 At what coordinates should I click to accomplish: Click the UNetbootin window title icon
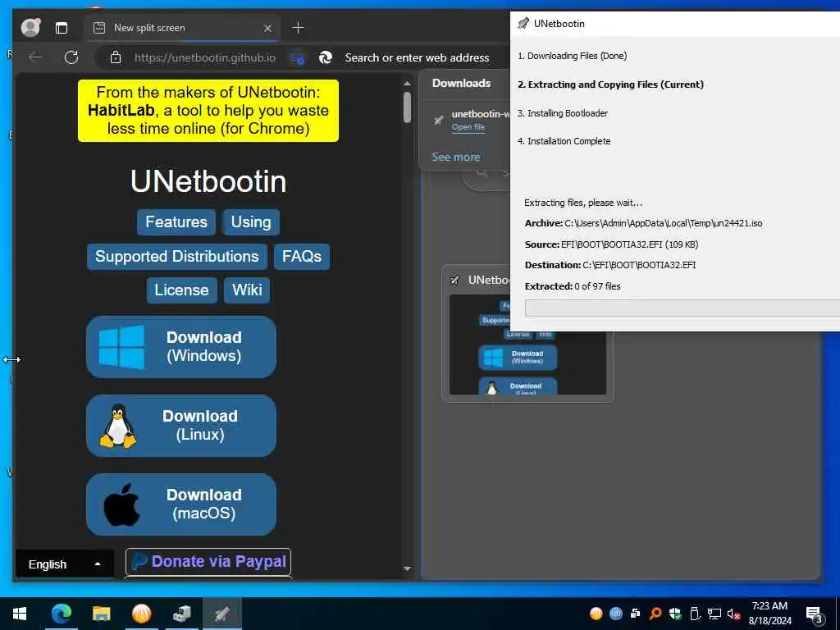pyautogui.click(x=523, y=23)
